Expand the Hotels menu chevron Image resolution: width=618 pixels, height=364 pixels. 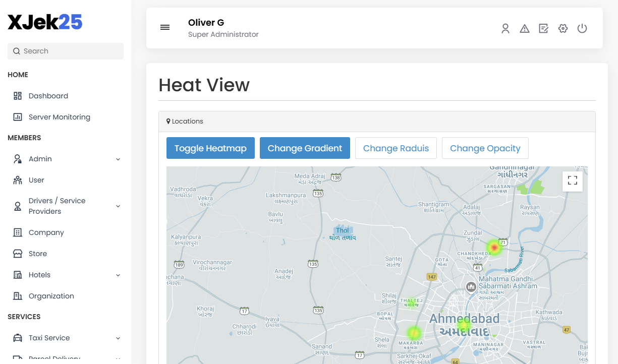[x=118, y=275]
